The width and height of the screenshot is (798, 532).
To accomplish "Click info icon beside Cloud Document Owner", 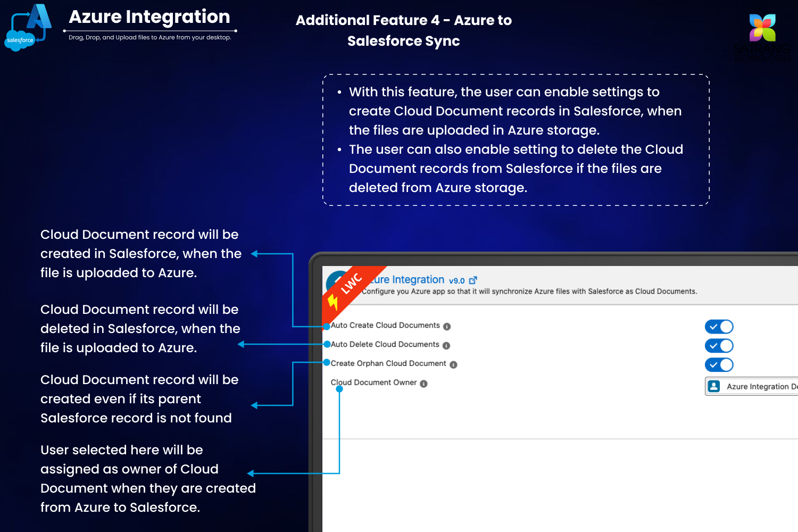I will (423, 384).
